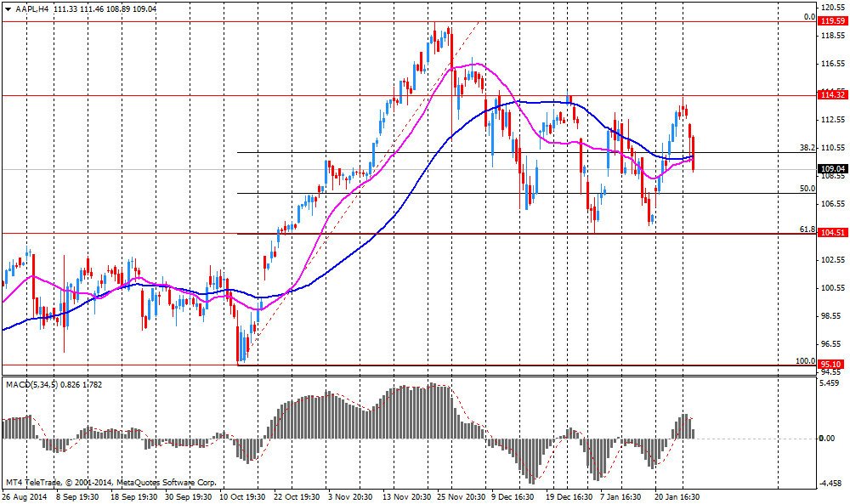Click the 30 Sep 19:30 time label

tap(190, 497)
